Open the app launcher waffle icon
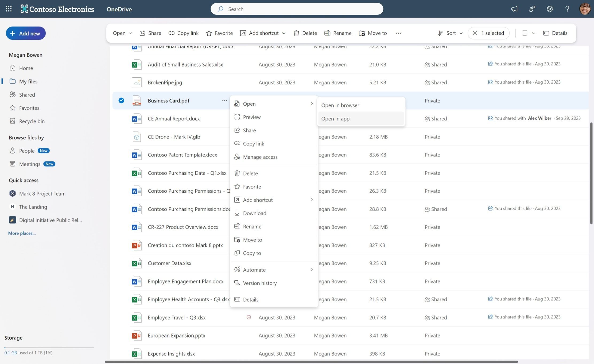This screenshot has width=594, height=364. coord(9,9)
